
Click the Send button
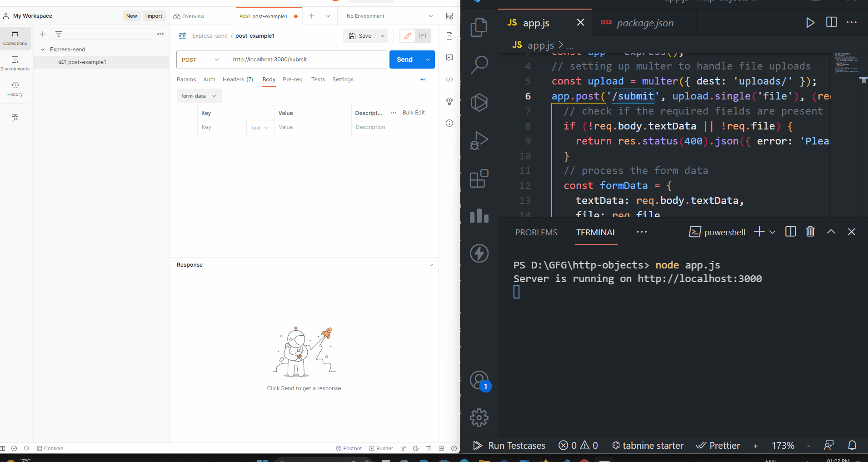(405, 60)
